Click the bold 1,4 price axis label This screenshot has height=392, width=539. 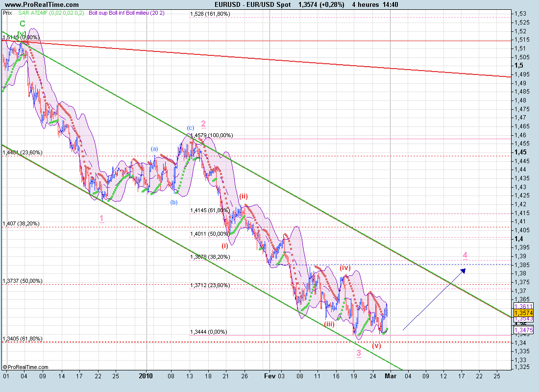click(519, 239)
